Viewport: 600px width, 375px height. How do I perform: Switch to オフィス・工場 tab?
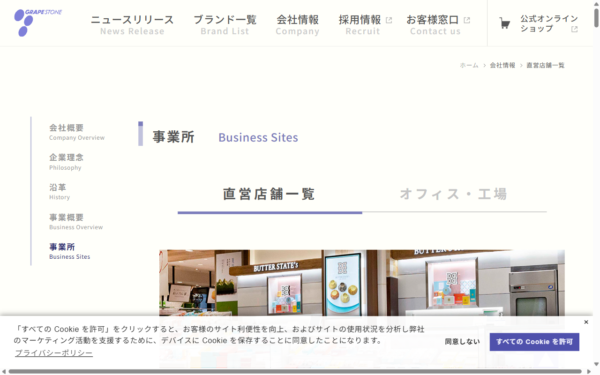454,194
